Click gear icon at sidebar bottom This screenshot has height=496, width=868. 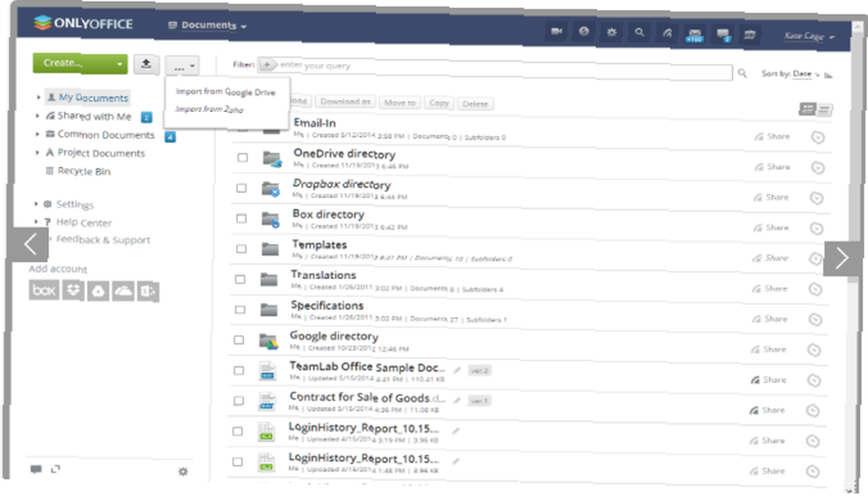click(183, 472)
